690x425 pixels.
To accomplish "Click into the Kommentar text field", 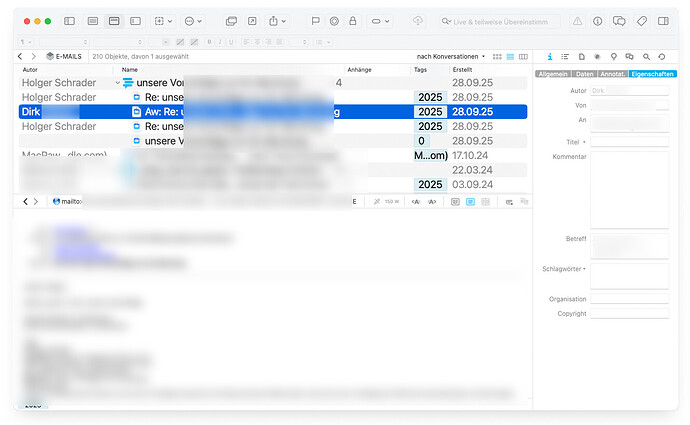I will point(629,190).
